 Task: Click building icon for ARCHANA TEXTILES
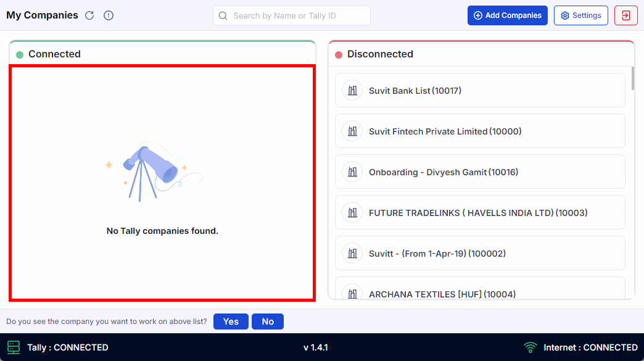[x=352, y=293]
